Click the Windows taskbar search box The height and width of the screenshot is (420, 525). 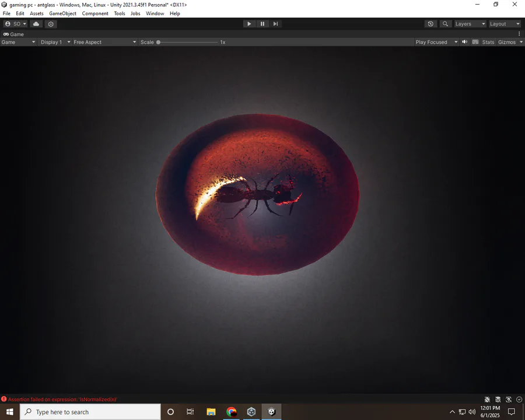pyautogui.click(x=90, y=412)
